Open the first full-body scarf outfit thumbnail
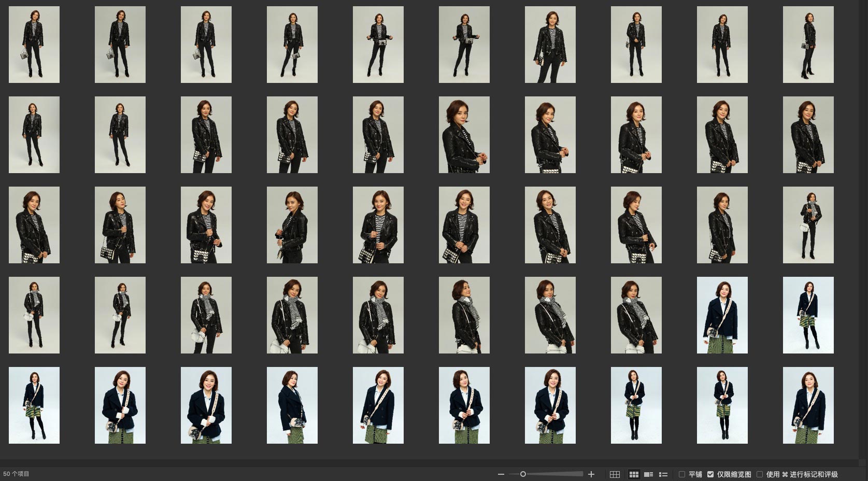Screen dimensions: 868x481 tap(808, 225)
